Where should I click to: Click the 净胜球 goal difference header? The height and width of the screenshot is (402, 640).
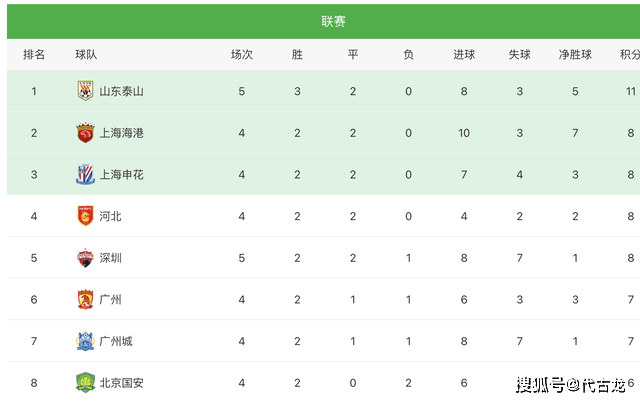coord(575,54)
